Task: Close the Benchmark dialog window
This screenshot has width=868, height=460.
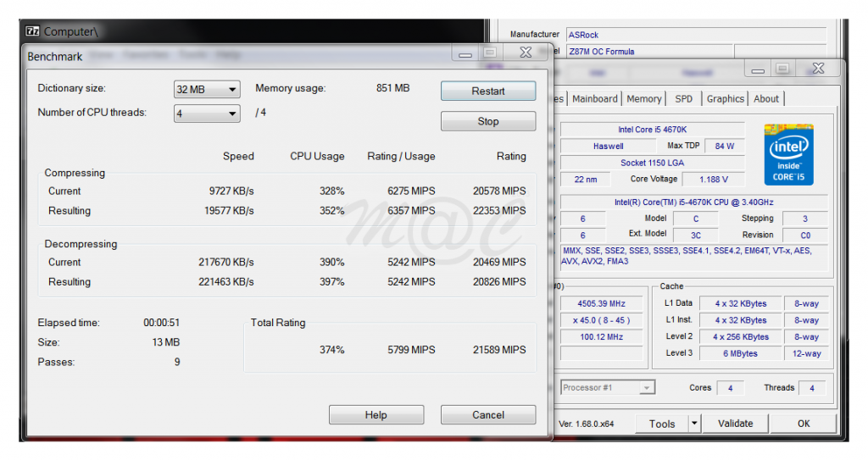Action: pos(525,53)
